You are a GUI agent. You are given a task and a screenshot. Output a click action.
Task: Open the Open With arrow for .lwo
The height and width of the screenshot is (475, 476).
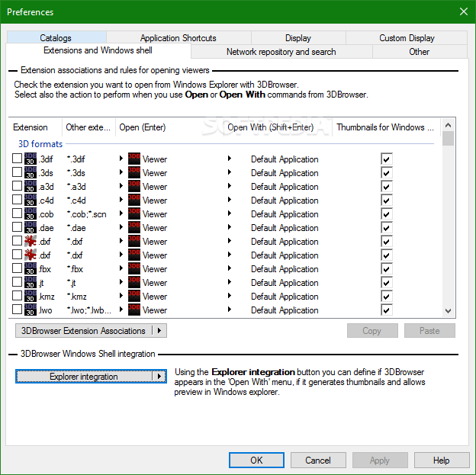[230, 310]
